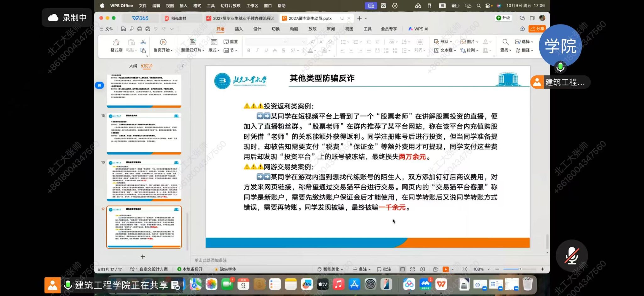This screenshot has height=296, width=644.
Task: Click the print icon in quick toolbar
Action: pyautogui.click(x=140, y=29)
